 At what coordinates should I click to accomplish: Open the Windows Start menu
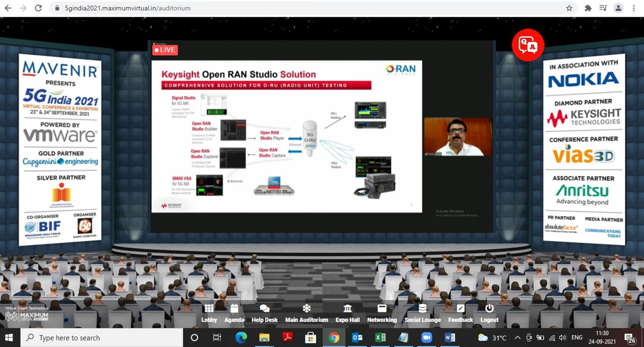click(x=9, y=338)
